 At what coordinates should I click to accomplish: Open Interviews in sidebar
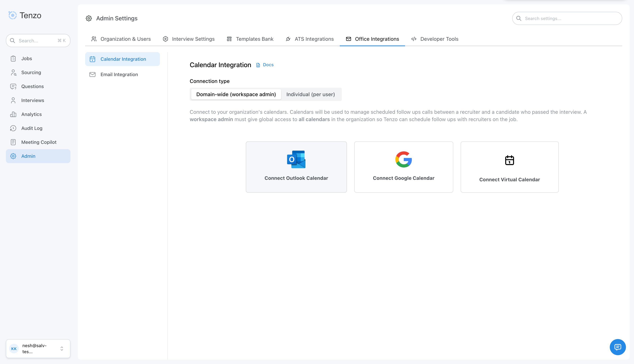click(x=38, y=101)
